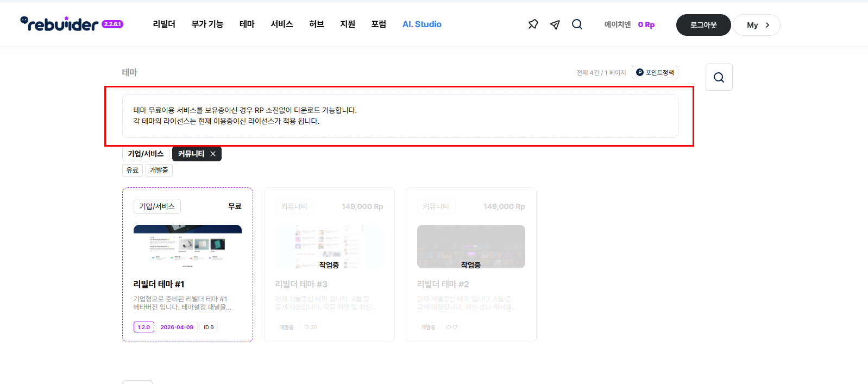
Task: Click the 2.2.6.1 version badge
Action: coord(112,24)
